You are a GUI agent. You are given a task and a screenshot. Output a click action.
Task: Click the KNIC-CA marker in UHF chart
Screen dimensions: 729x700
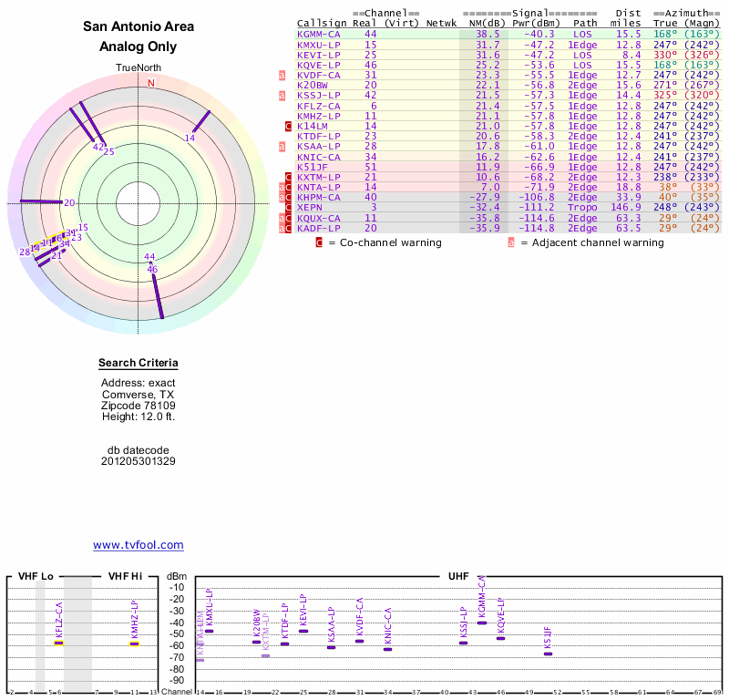coord(387,649)
